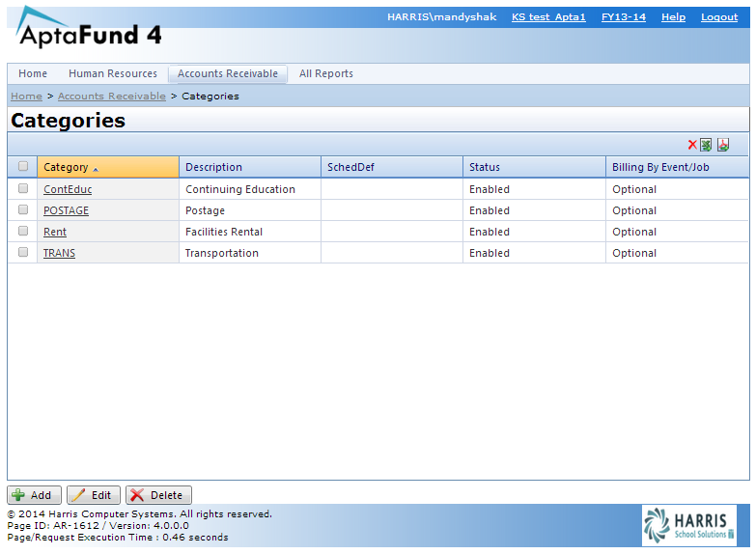This screenshot has width=756, height=554.
Task: Click the Add button
Action: click(34, 495)
